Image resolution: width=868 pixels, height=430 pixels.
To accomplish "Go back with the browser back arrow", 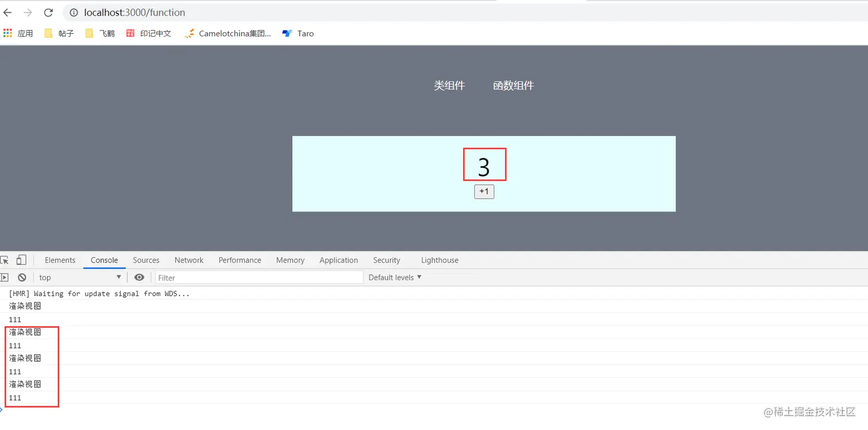I will click(x=7, y=12).
